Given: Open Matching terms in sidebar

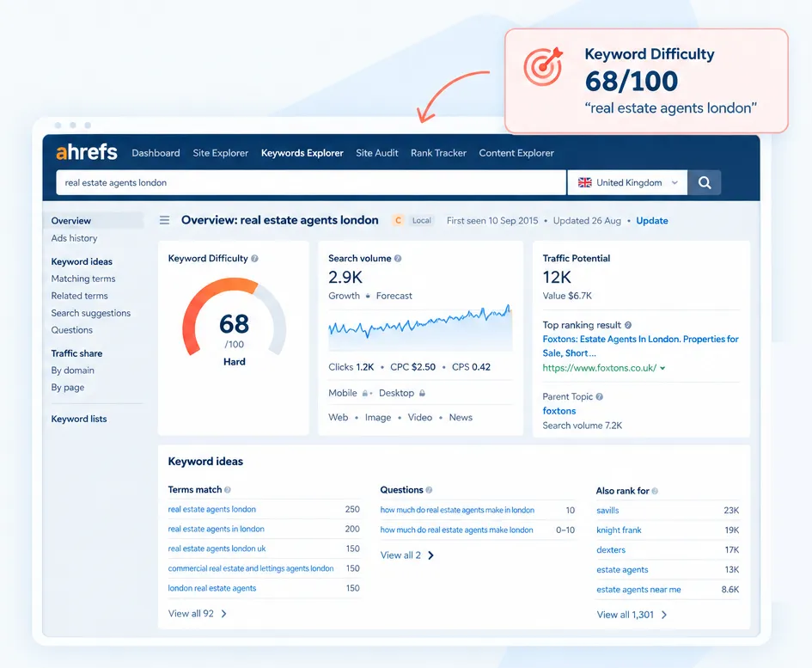Looking at the screenshot, I should 82,279.
